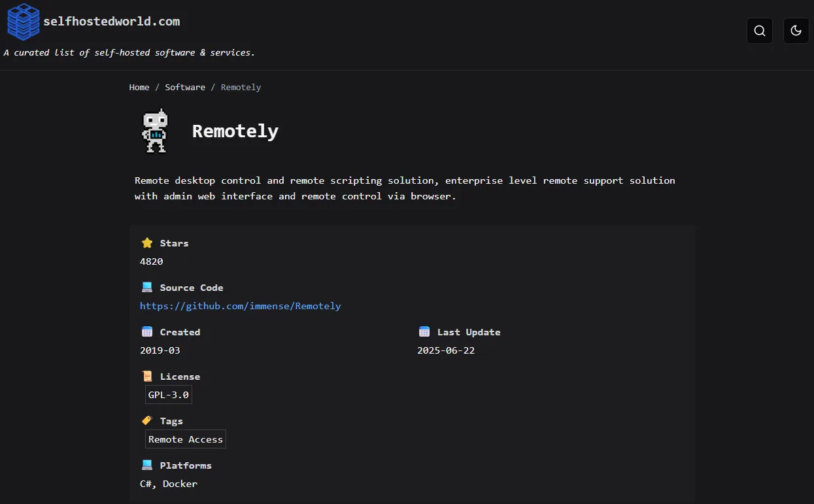Click the Remote desktop control description paragraph
814x504 pixels.
pos(405,188)
